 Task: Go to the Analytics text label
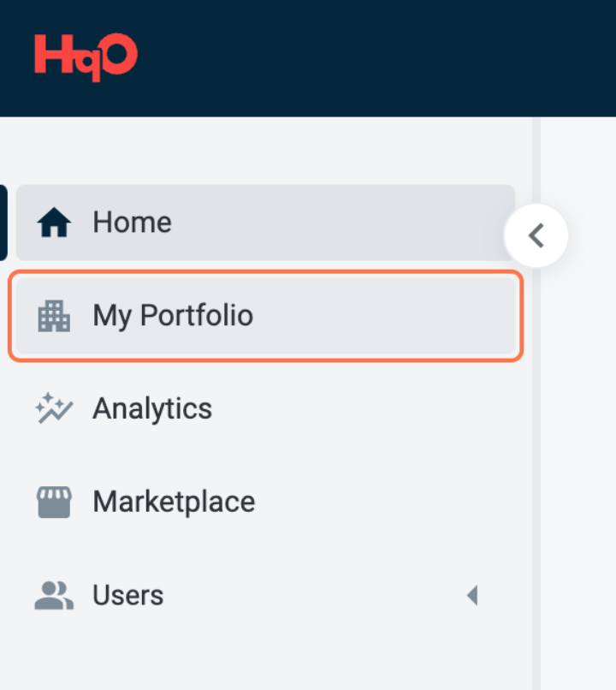152,408
